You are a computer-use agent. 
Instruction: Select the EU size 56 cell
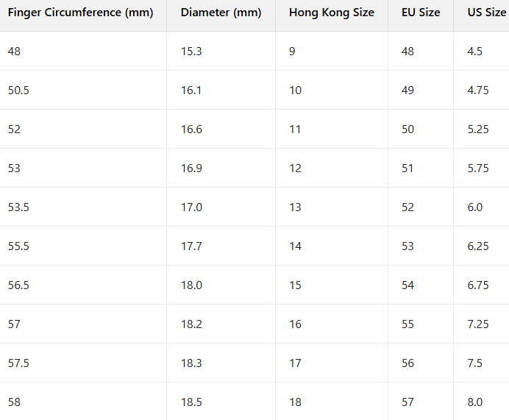[x=407, y=363]
